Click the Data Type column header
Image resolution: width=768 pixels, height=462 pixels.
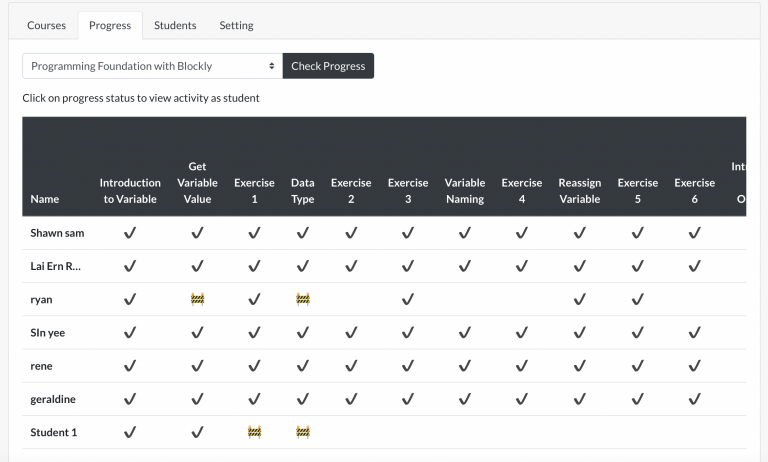click(x=303, y=191)
